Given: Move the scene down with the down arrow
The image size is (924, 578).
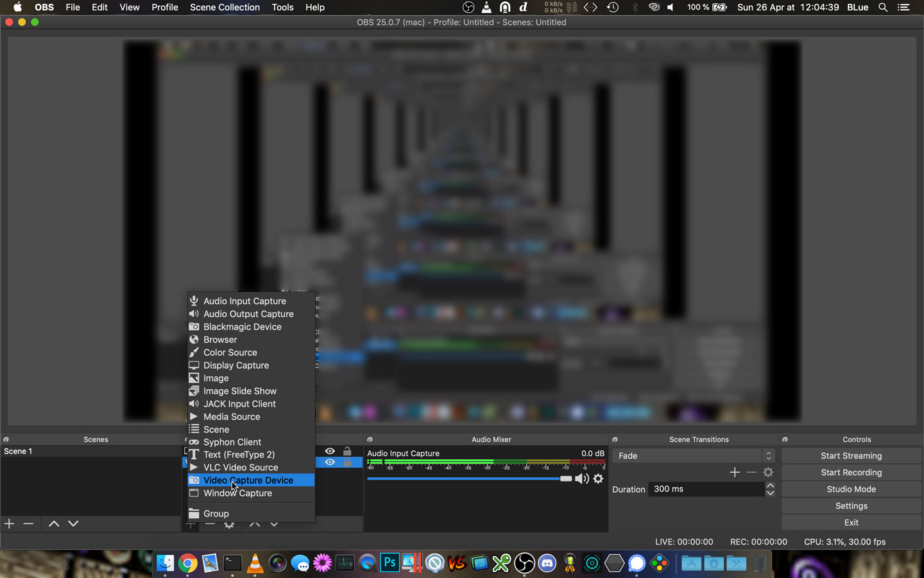Looking at the screenshot, I should pos(73,523).
